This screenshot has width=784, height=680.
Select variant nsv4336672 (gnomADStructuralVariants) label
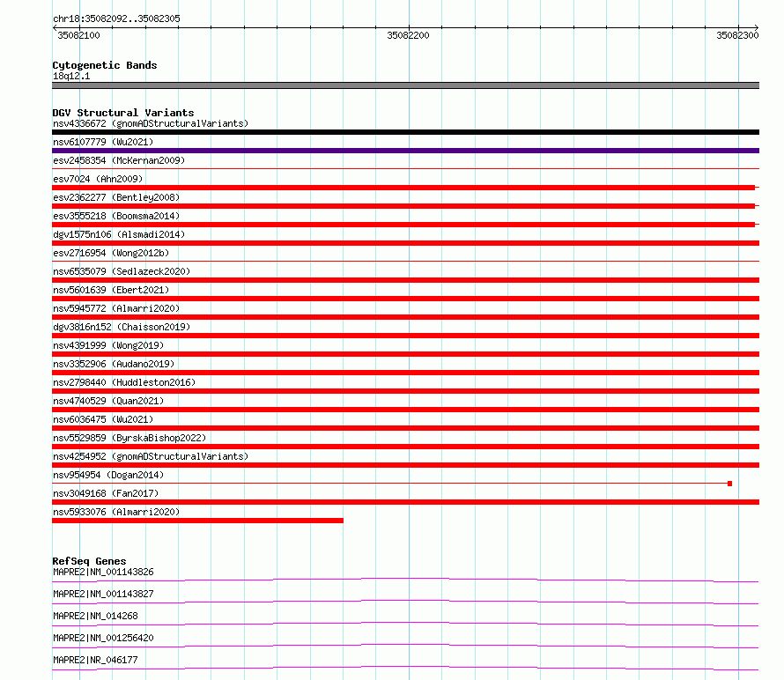151,123
